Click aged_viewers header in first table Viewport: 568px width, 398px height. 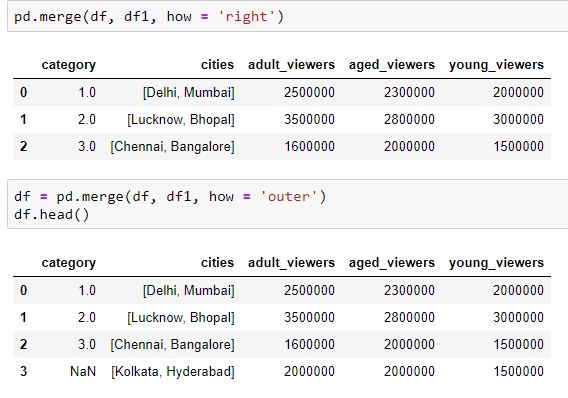click(x=392, y=64)
